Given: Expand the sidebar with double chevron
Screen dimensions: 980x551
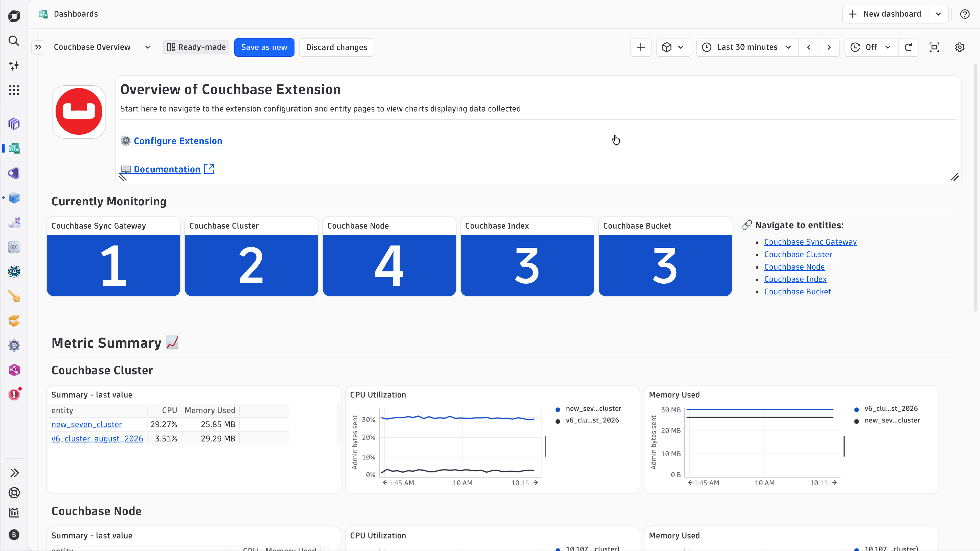Looking at the screenshot, I should click(14, 473).
